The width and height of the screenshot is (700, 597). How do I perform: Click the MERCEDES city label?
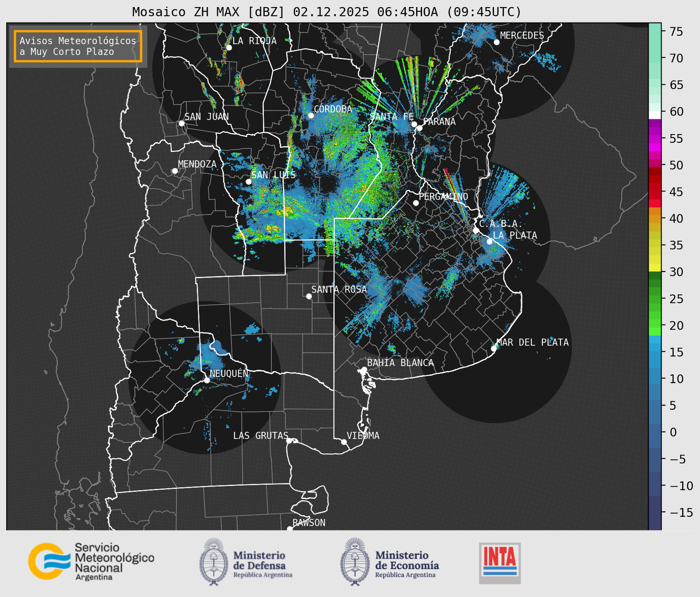click(522, 36)
